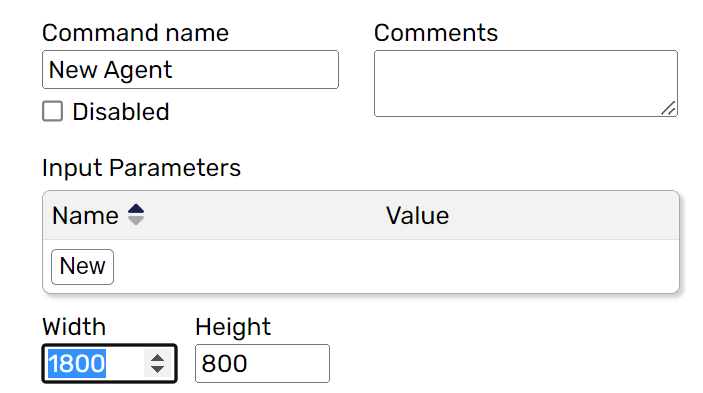The image size is (703, 393).
Task: Click the Width label
Action: point(74,327)
